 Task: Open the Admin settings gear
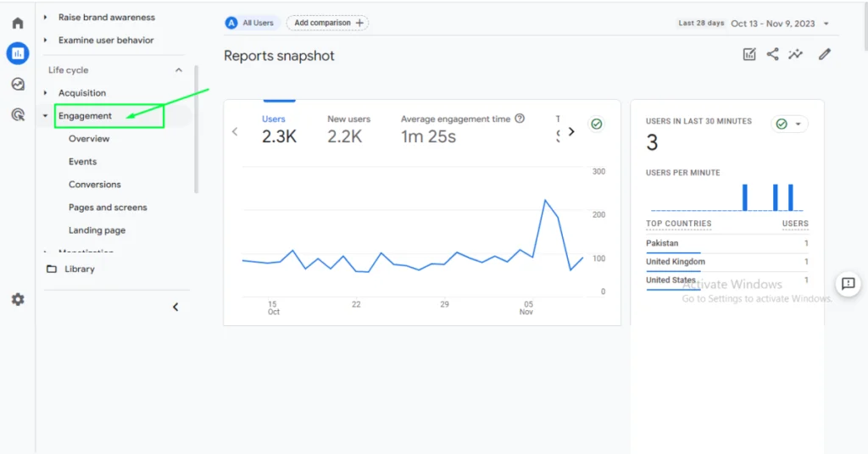coord(17,300)
